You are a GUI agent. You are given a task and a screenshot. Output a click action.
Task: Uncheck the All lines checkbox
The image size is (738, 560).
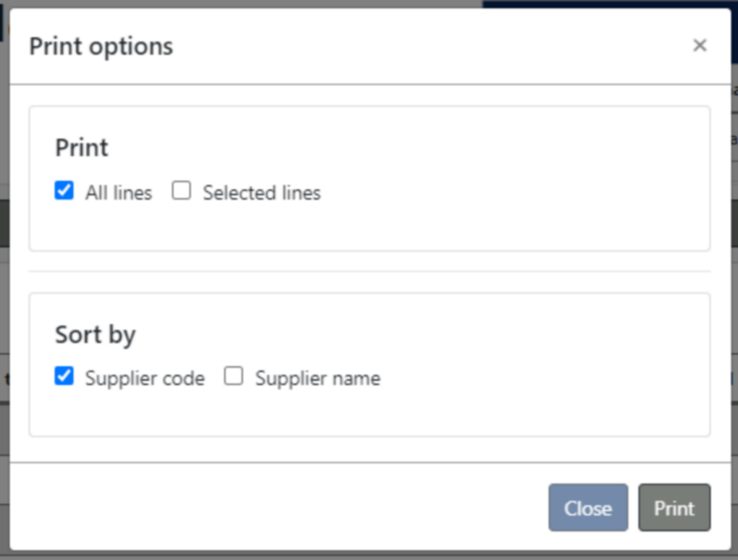[64, 190]
